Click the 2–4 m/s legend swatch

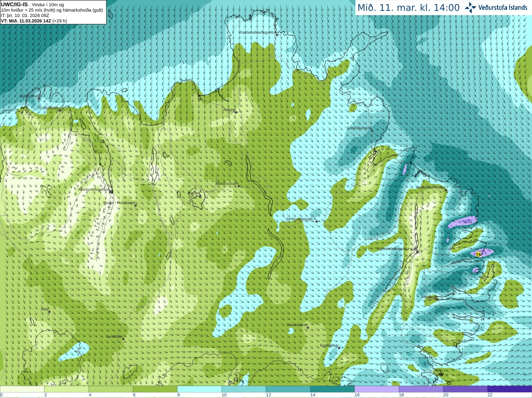coord(66,389)
